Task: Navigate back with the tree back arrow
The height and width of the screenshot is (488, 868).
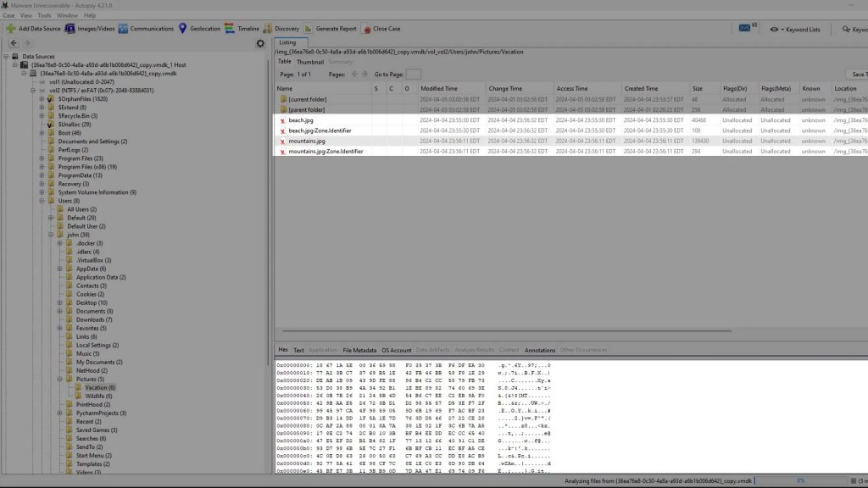Action: (x=14, y=43)
